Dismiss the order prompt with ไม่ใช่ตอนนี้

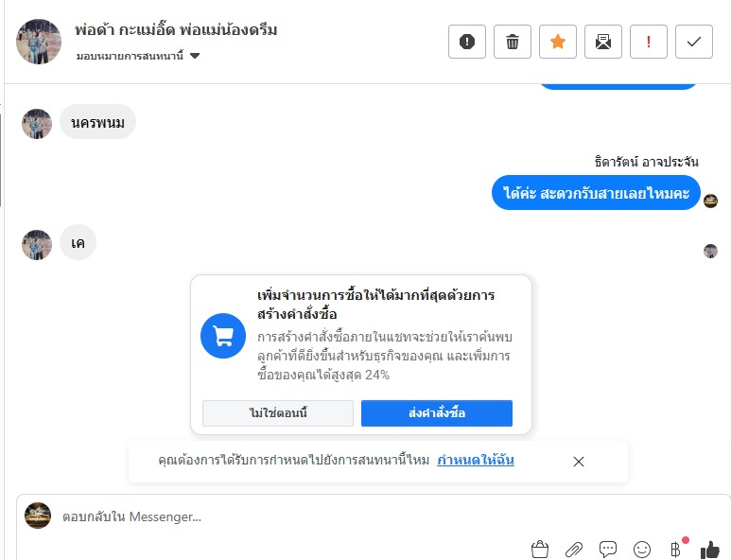[x=278, y=413]
